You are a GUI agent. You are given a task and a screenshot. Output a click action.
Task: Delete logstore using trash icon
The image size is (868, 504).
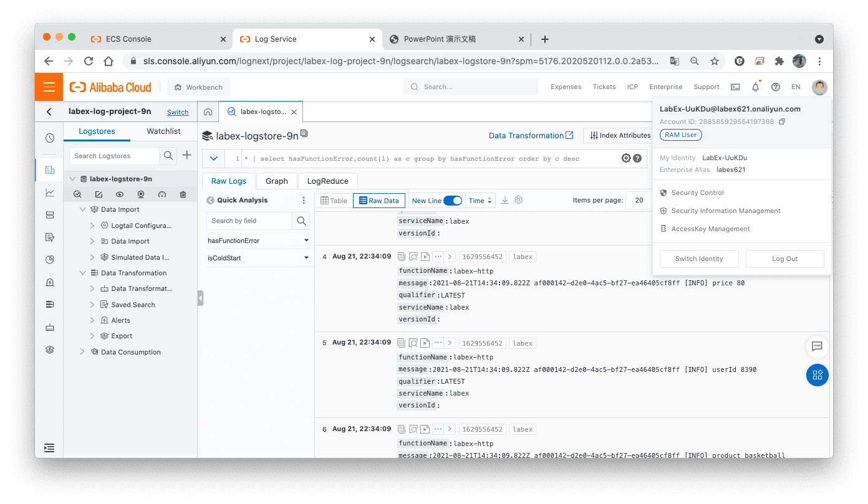coord(183,194)
